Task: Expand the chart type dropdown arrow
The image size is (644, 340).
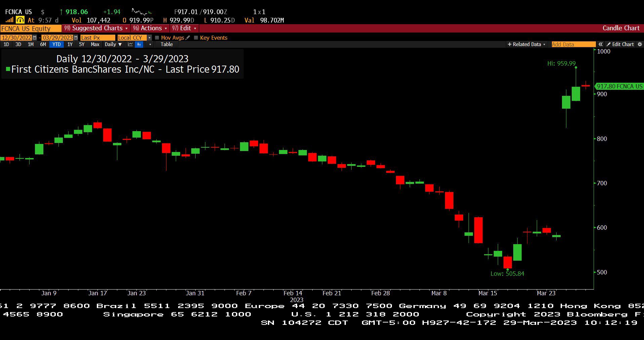Action: point(150,44)
